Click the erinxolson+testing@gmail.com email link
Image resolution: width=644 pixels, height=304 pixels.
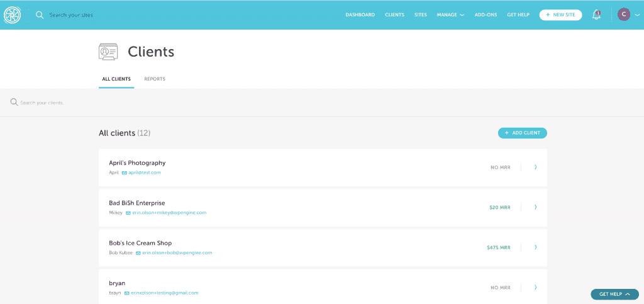coord(165,293)
